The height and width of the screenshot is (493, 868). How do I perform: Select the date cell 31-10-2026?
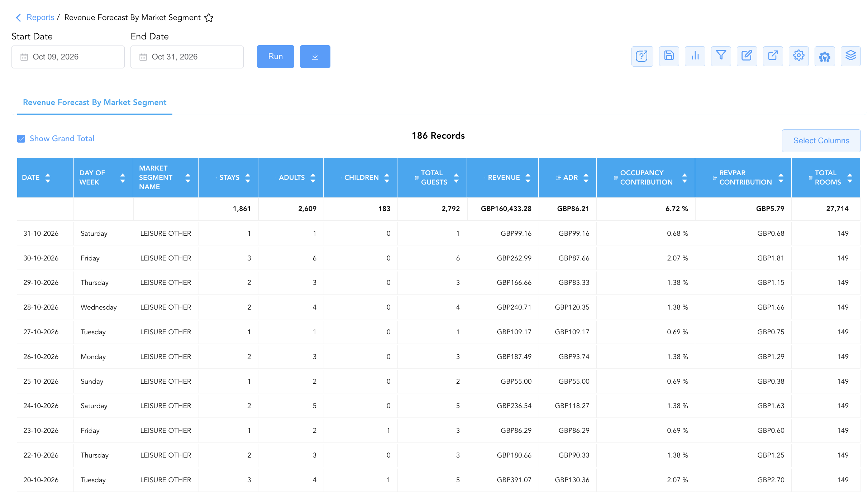41,234
